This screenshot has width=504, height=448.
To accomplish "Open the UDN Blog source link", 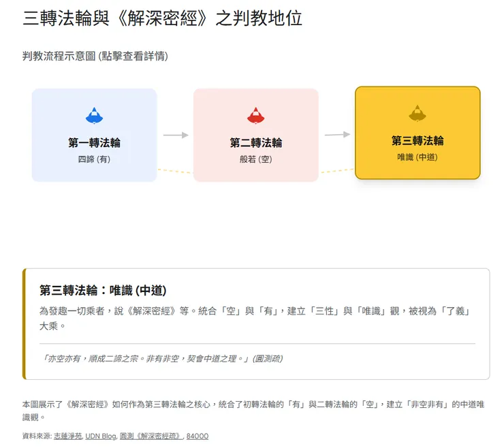I will tap(101, 436).
